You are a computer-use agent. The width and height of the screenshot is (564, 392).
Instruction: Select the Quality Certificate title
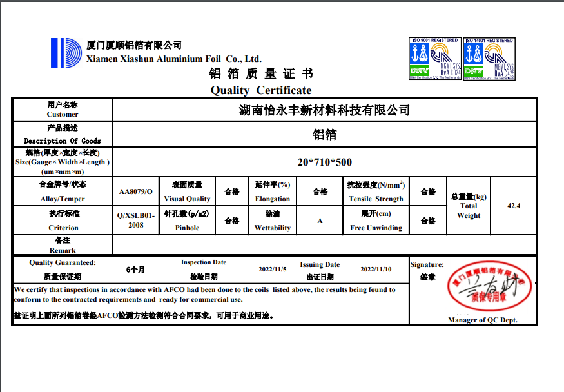click(261, 90)
